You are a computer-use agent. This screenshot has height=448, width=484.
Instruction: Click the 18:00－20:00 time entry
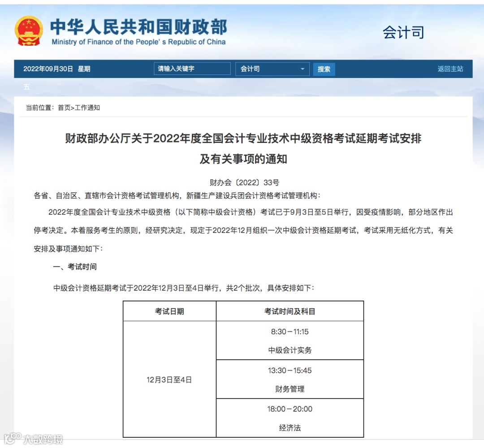pyautogui.click(x=290, y=409)
